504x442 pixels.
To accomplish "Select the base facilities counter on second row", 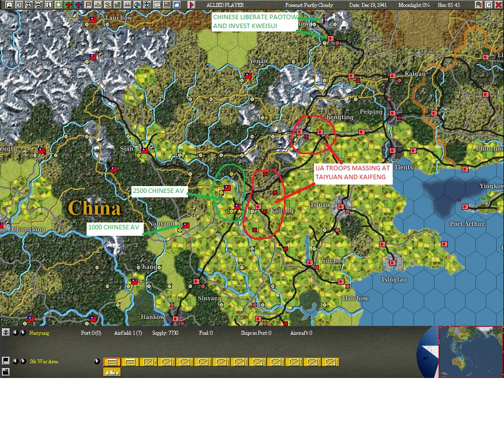I will pos(112,372).
